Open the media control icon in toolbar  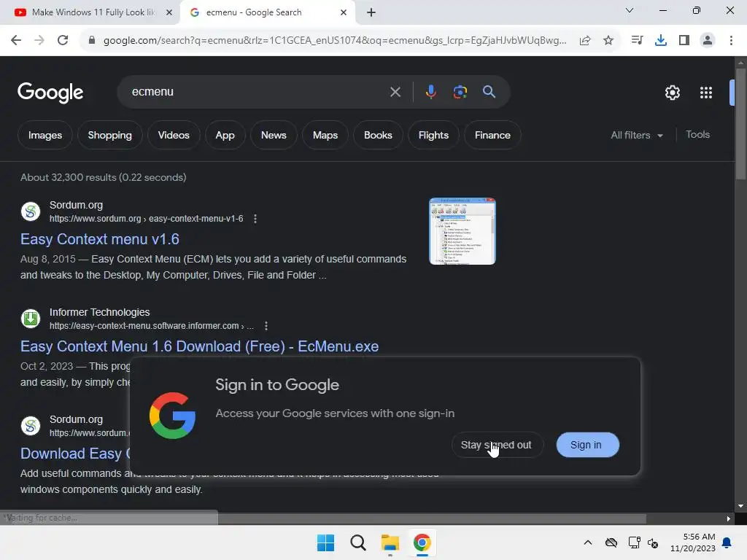(637, 41)
